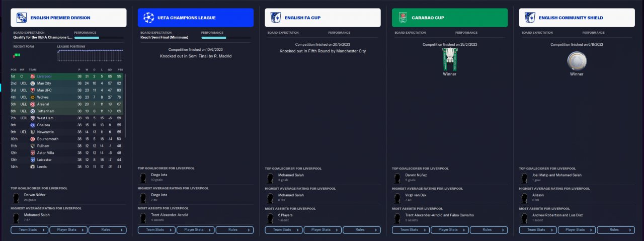This screenshot has height=241, width=644.
Task: Select the Liverpool row team name
Action: (x=44, y=76)
